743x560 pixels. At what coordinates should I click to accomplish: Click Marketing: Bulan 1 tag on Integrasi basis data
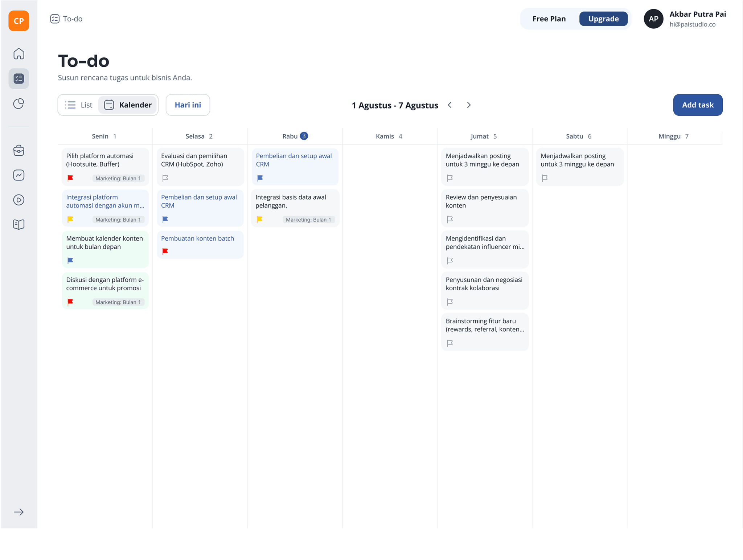[x=308, y=220]
